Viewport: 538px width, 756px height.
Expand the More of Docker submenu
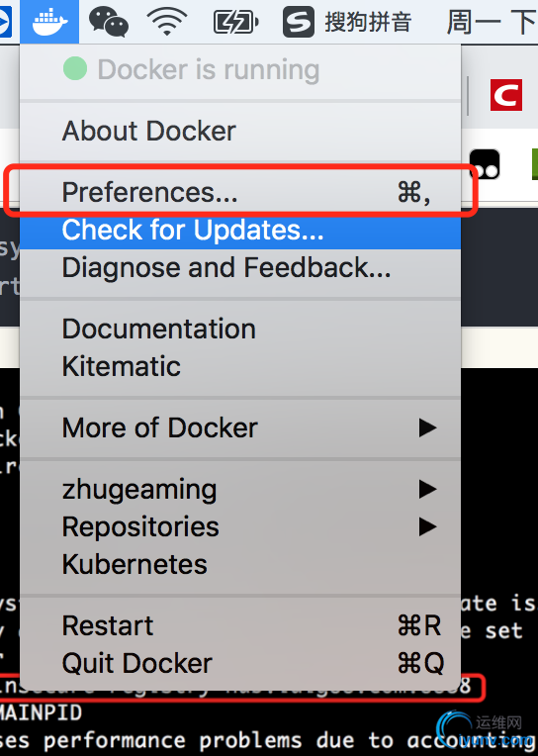click(240, 427)
